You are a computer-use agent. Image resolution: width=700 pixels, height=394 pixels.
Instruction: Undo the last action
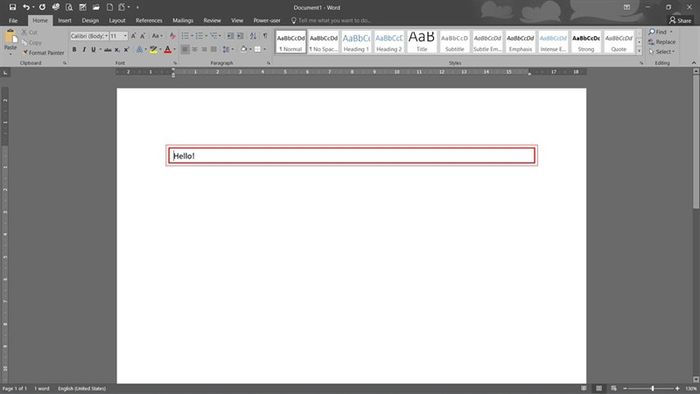(x=26, y=7)
